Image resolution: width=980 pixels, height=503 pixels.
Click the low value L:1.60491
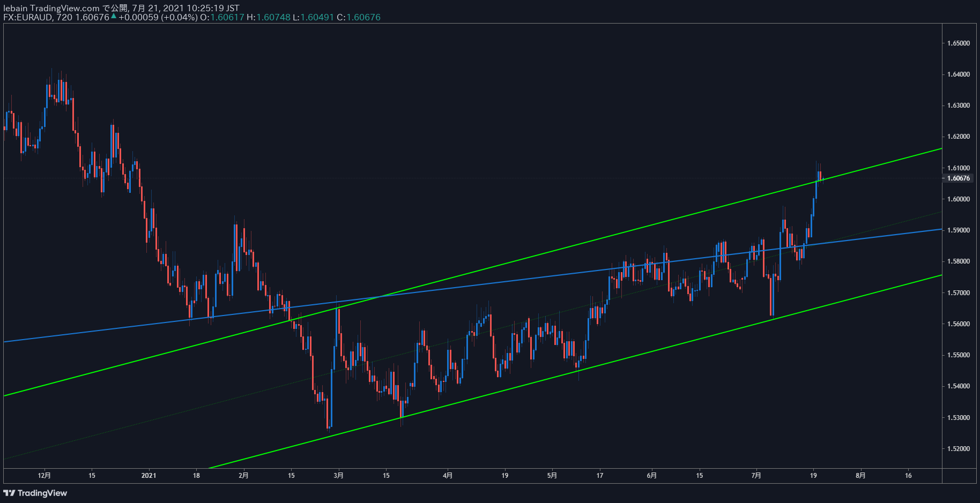pyautogui.click(x=313, y=17)
